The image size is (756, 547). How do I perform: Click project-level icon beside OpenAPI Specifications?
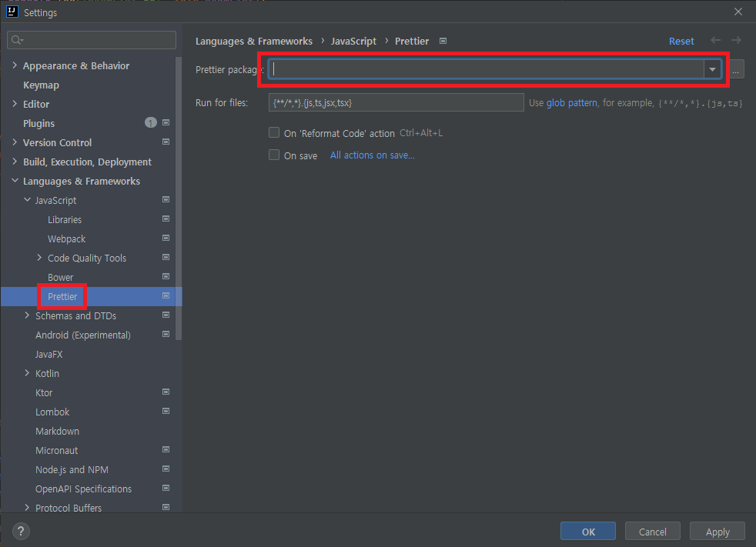[166, 489]
